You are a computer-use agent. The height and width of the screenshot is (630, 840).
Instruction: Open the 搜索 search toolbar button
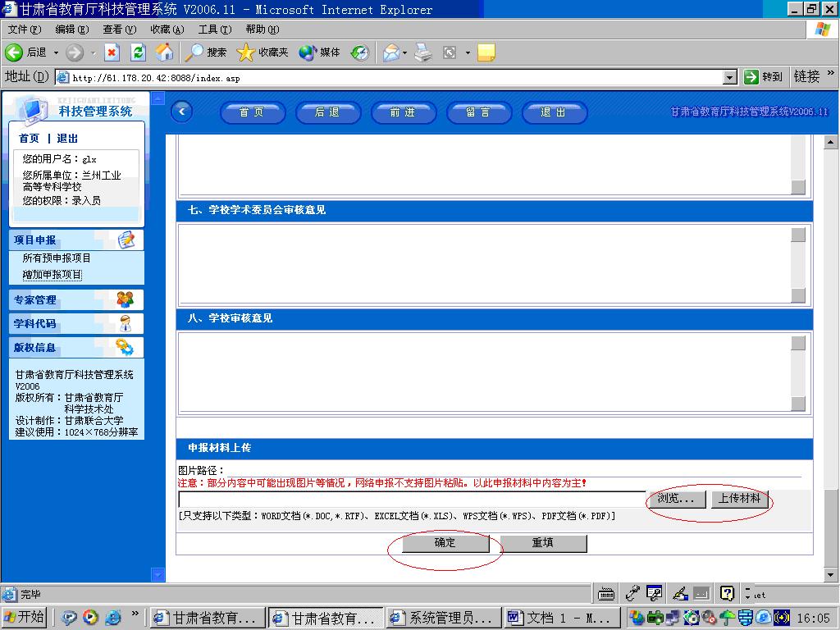[206, 52]
